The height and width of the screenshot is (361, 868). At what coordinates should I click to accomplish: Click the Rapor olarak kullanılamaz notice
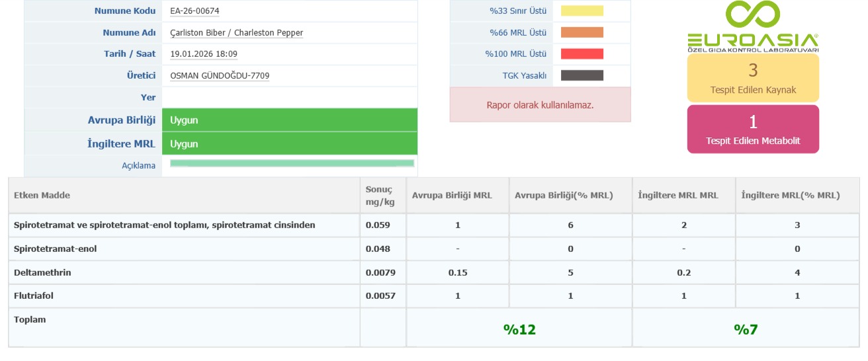(540, 105)
